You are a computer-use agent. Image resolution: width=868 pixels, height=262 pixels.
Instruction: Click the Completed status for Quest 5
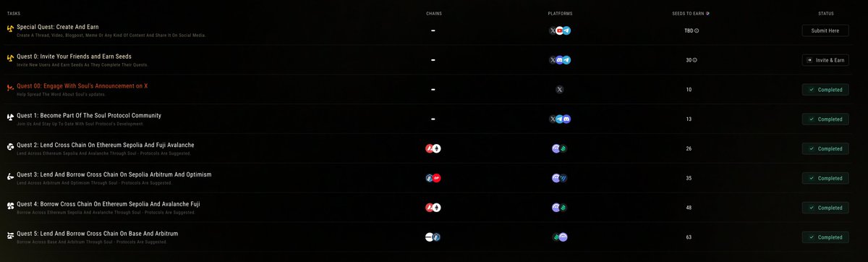click(x=825, y=237)
